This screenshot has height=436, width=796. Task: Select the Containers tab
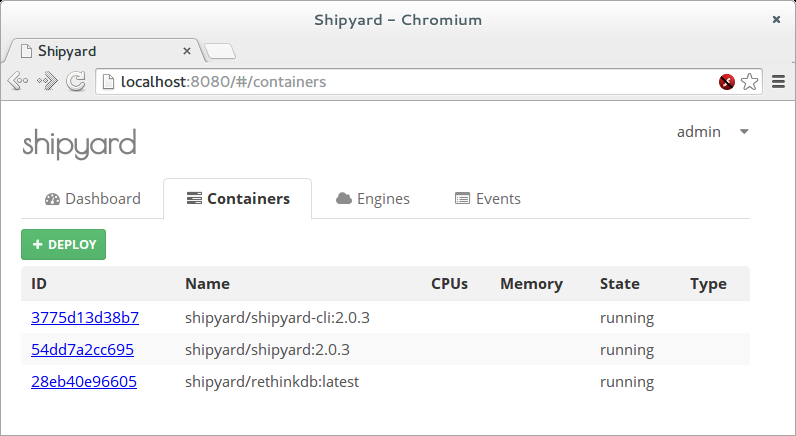tap(238, 198)
